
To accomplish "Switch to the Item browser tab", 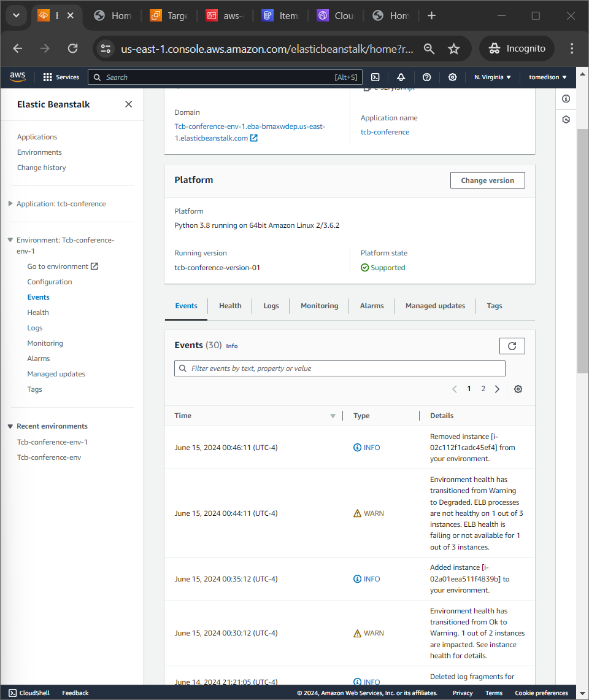I will coord(280,15).
